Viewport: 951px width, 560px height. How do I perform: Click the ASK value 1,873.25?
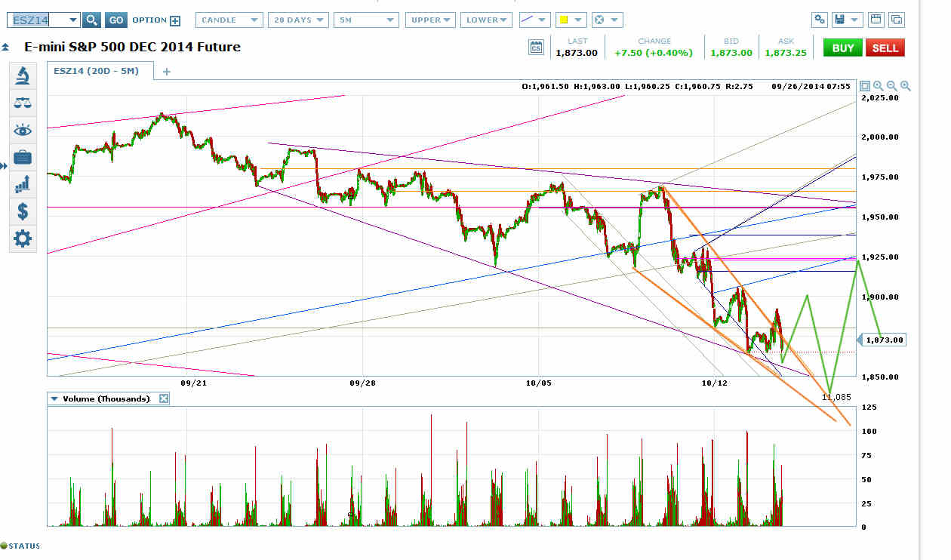tap(785, 53)
